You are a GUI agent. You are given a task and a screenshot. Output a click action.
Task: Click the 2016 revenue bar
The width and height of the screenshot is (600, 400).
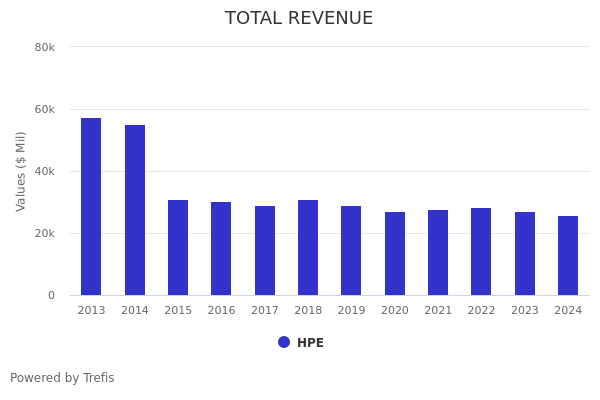click(221, 248)
